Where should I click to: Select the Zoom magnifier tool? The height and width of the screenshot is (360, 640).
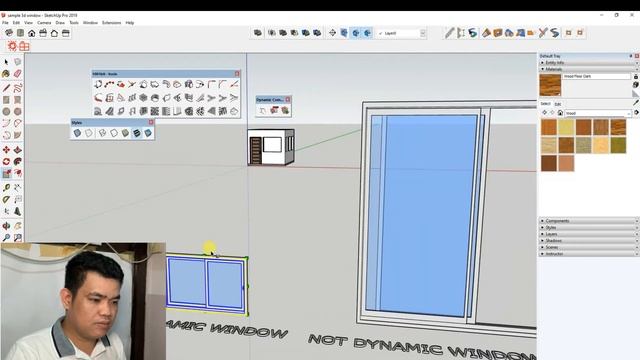[6, 238]
